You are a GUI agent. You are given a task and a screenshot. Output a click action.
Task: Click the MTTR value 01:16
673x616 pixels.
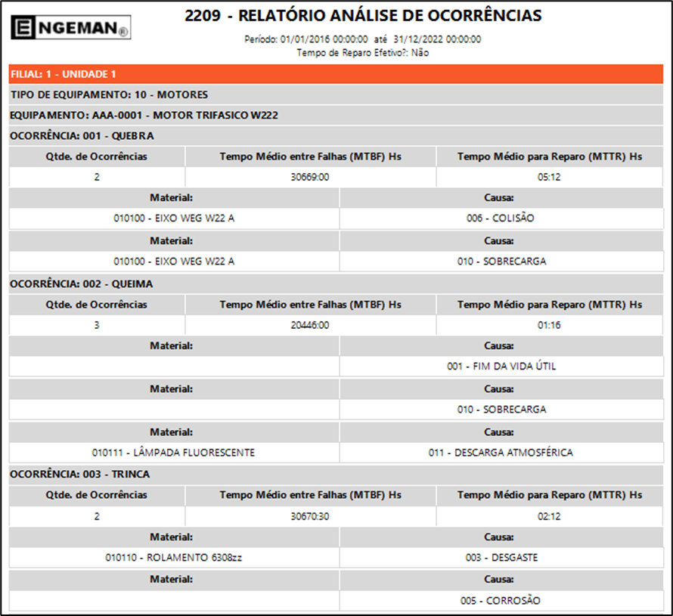[549, 326]
